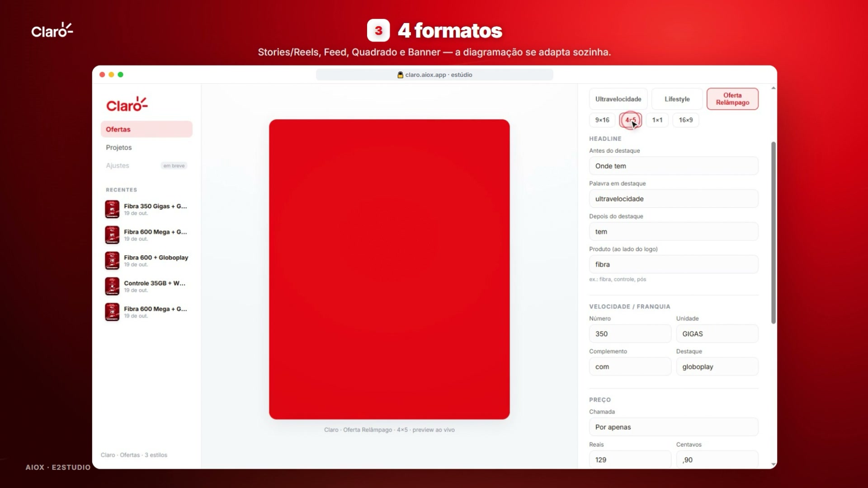The height and width of the screenshot is (488, 868).
Task: Select the Lifestyle style
Action: [677, 99]
